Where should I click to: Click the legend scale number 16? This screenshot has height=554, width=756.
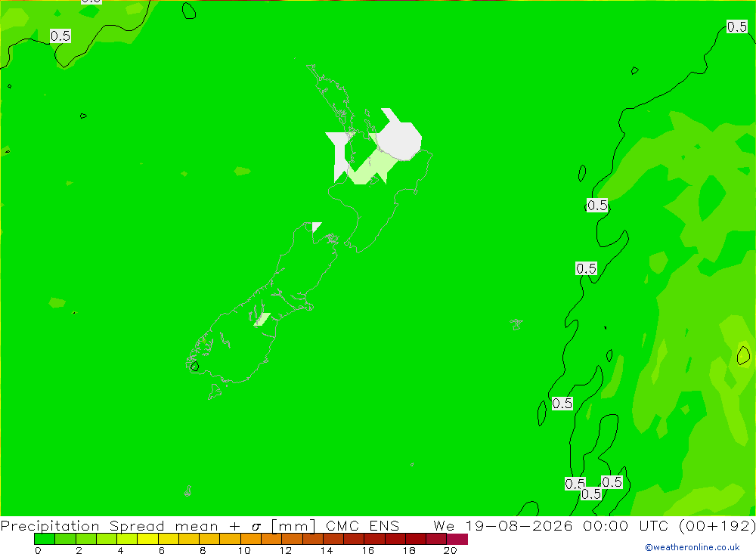click(x=368, y=550)
